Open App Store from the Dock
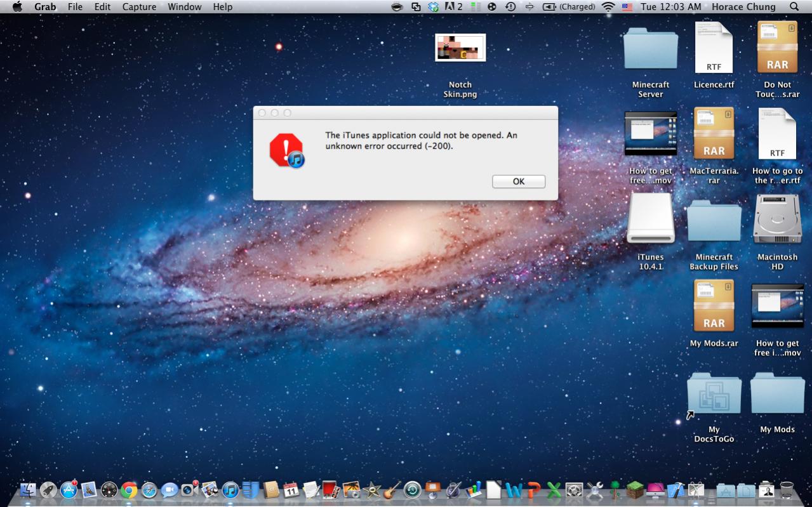Screen dimensions: 812x507 pyautogui.click(x=69, y=490)
